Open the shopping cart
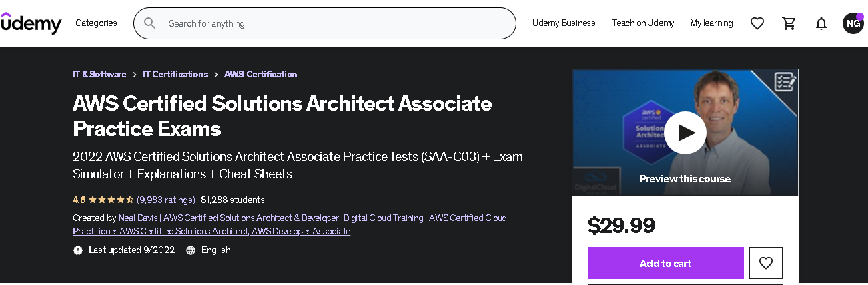 789,23
